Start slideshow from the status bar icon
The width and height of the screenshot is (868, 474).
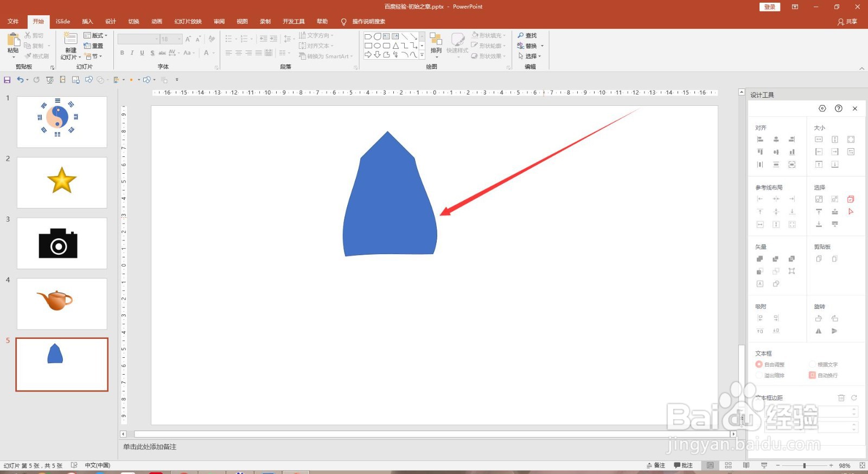(x=764, y=465)
